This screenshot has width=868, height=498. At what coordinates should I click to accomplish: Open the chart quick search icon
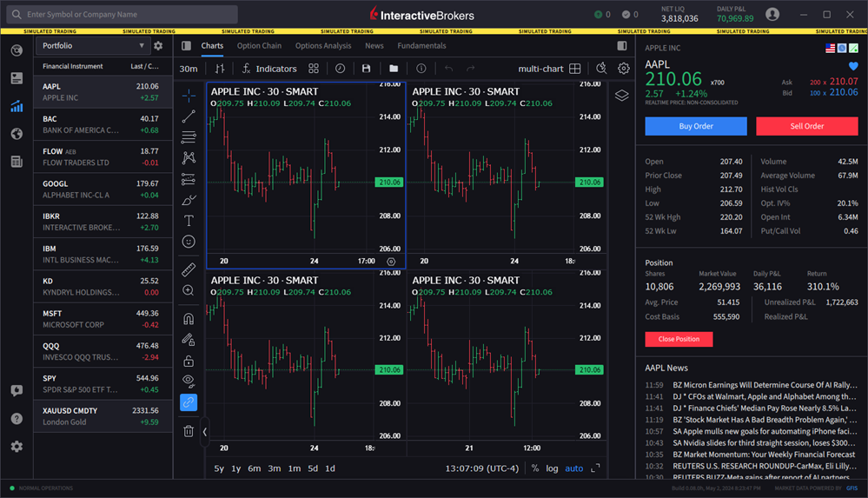point(601,69)
